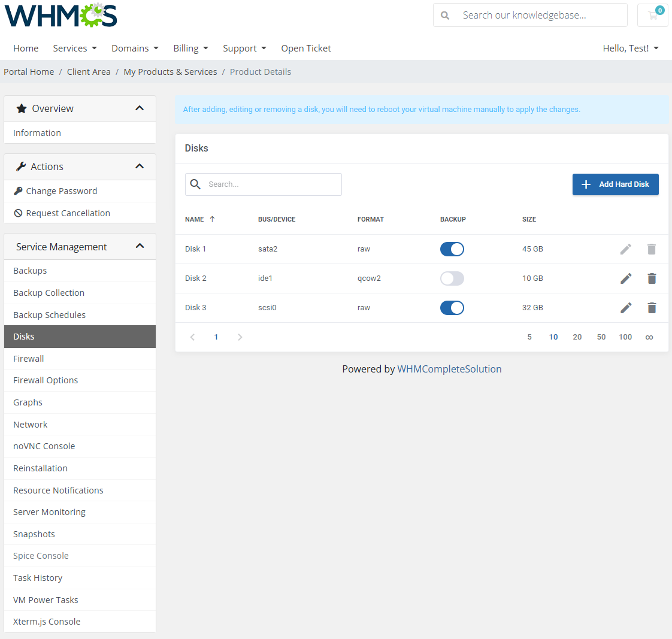Click Open Ticket in the navigation bar
Viewport: 672px width, 639px height.
(x=305, y=48)
